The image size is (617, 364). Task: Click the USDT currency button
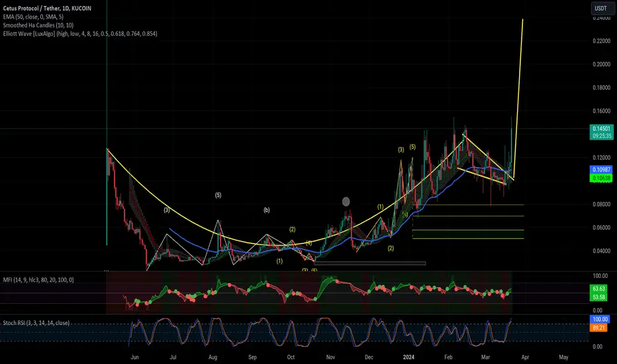coord(601,8)
